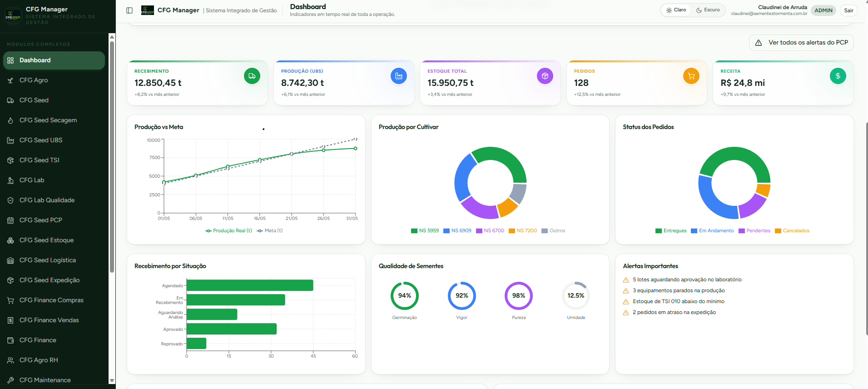Screen dimensions: 868x389
Task: Click the CFG Agro sprout icon
Action: [10, 80]
